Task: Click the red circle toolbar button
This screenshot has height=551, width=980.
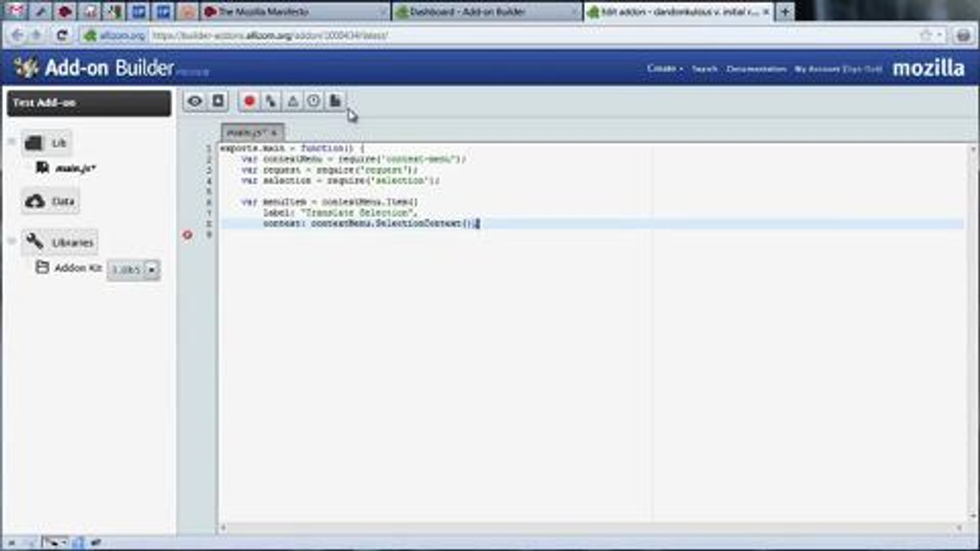Action: click(250, 101)
